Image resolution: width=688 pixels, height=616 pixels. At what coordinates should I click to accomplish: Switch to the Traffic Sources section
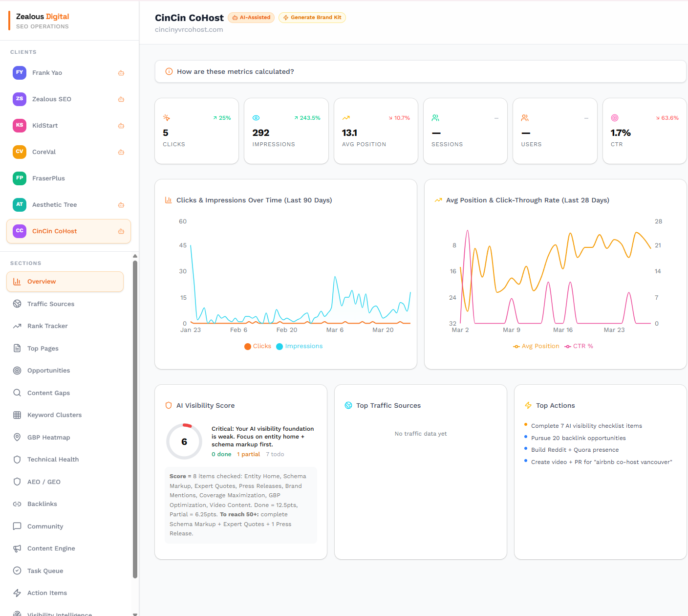click(50, 304)
